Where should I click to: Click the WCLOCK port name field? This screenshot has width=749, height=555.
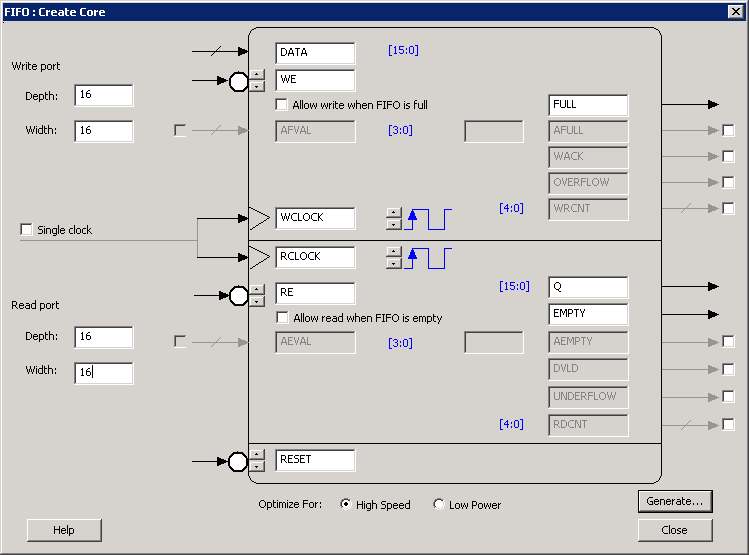pos(315,218)
